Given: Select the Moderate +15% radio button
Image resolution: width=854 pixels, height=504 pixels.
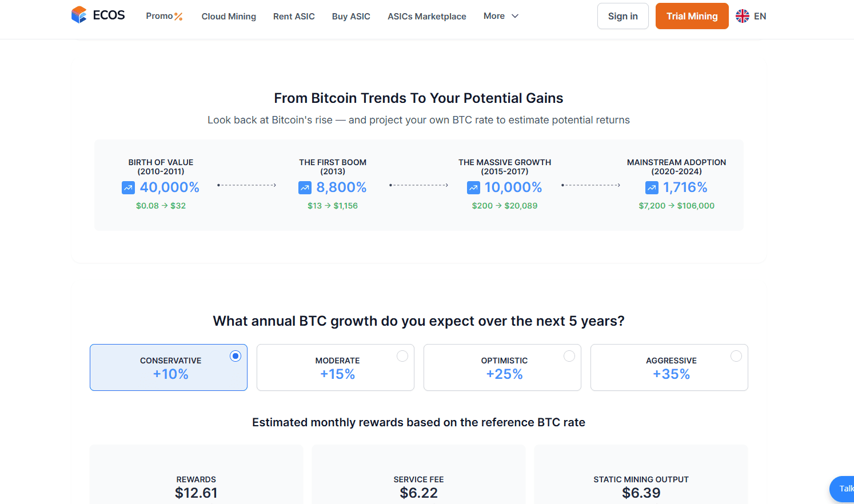Looking at the screenshot, I should point(402,356).
